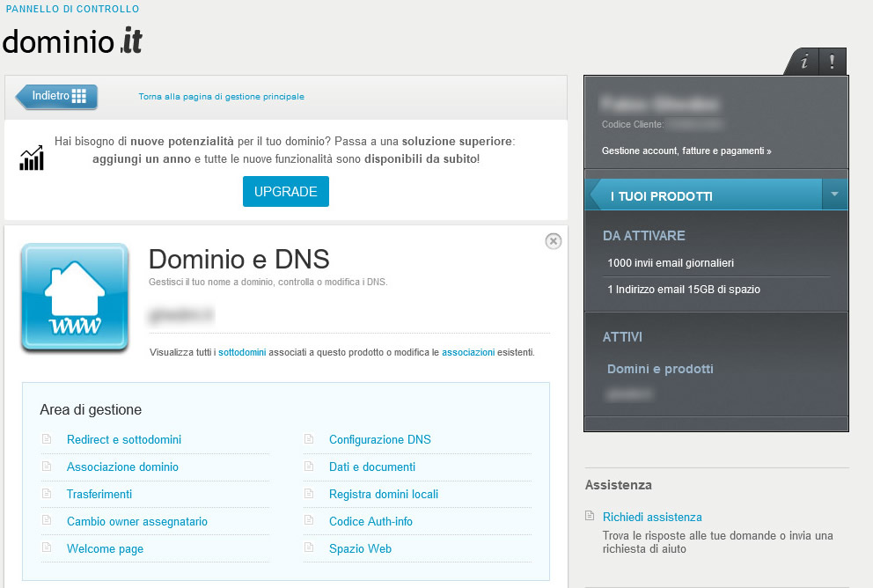Open the exclamation alerts tab icon
This screenshot has height=588, width=873.
833,62
